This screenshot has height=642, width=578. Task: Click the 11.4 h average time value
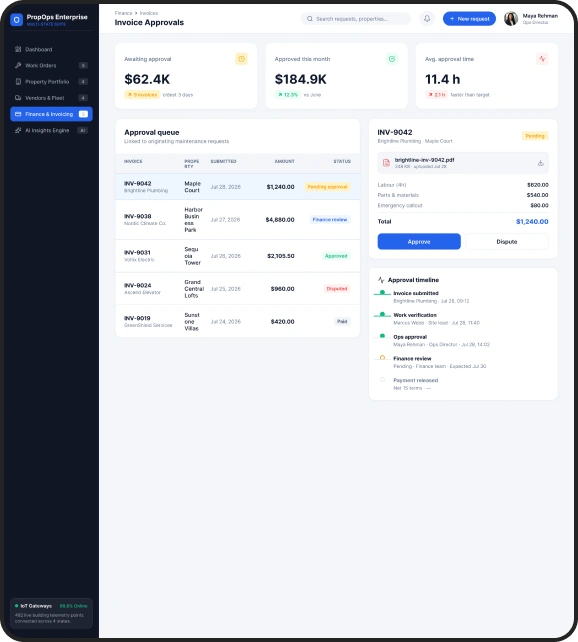click(443, 79)
